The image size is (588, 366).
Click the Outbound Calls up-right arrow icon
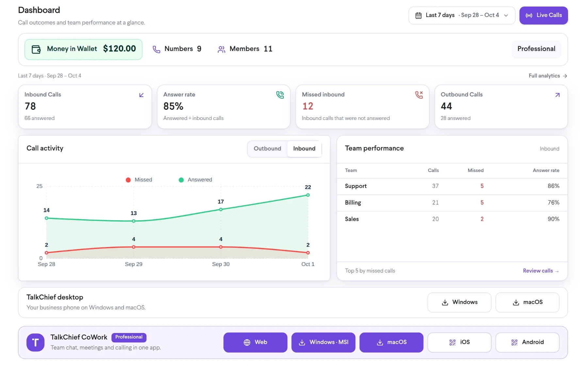pos(557,95)
